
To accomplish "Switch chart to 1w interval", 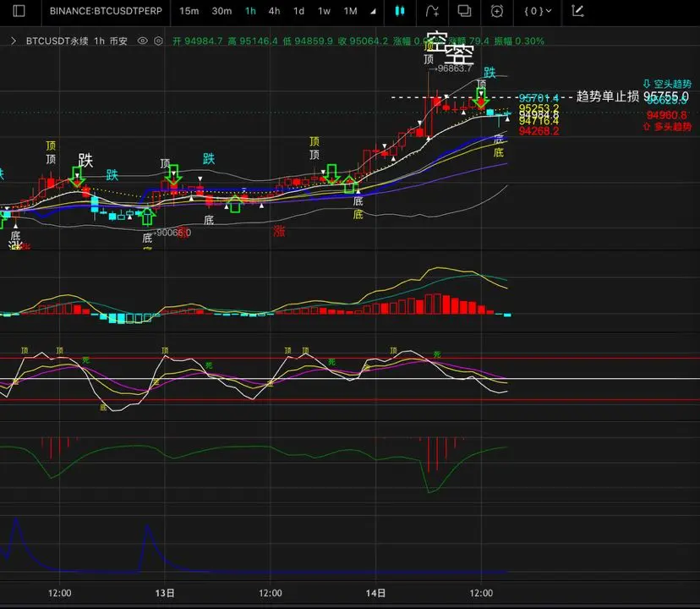I will (324, 11).
